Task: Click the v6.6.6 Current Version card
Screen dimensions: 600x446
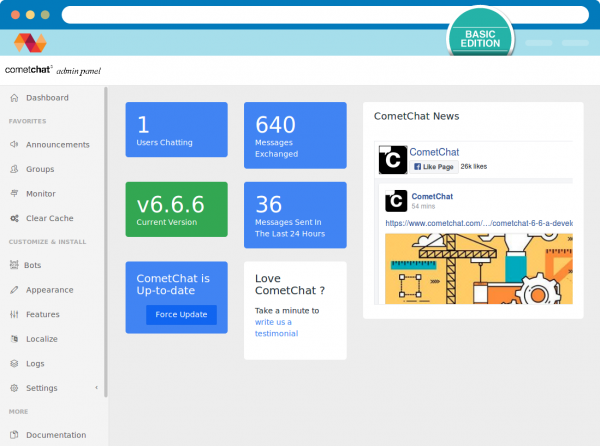Action: click(176, 209)
